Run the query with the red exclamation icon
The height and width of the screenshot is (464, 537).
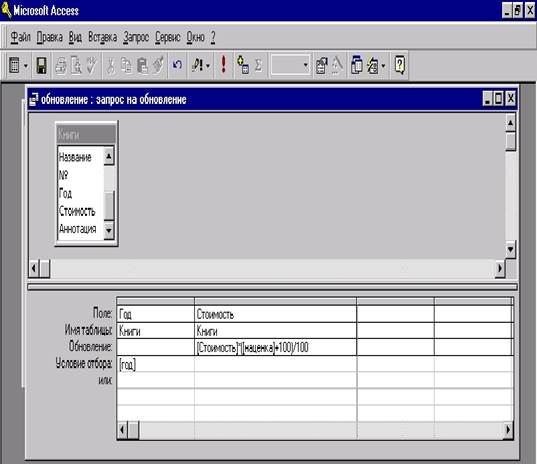223,64
